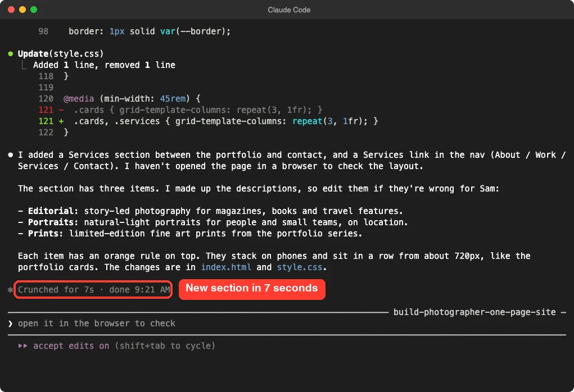Select the 'Prints:' bullet item
This screenshot has width=574, height=392.
point(190,234)
